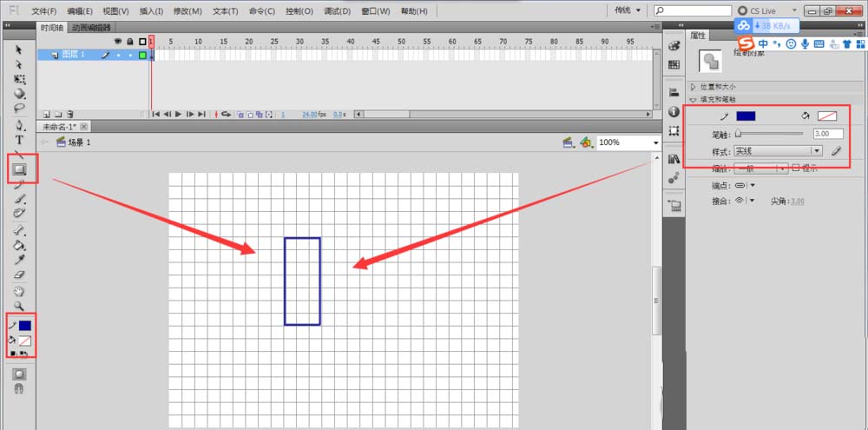Select the Hand tool
Image resolution: width=868 pixels, height=430 pixels.
pos(19,292)
